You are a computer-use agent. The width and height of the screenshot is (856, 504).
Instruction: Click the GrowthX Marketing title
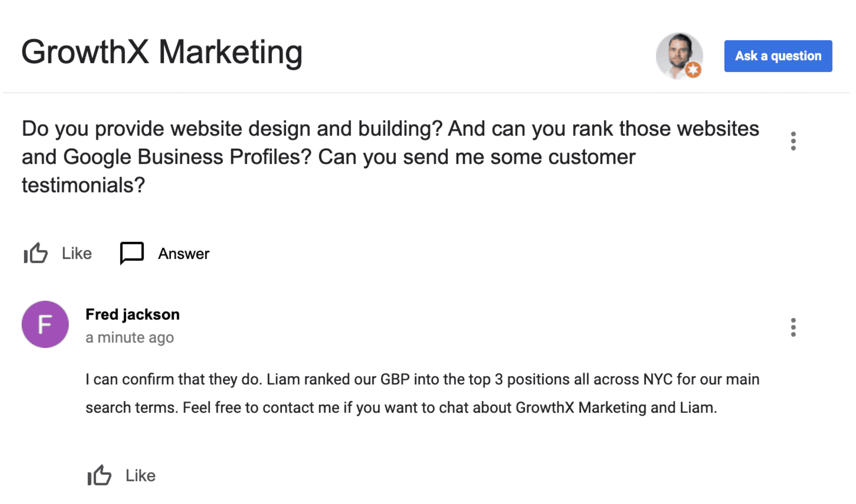coord(162,52)
